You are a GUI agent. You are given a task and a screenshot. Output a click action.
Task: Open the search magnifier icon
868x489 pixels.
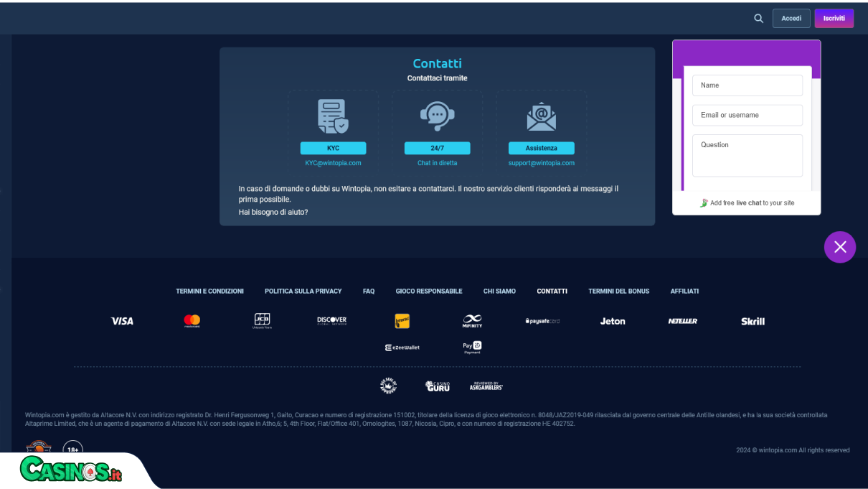coord(758,19)
